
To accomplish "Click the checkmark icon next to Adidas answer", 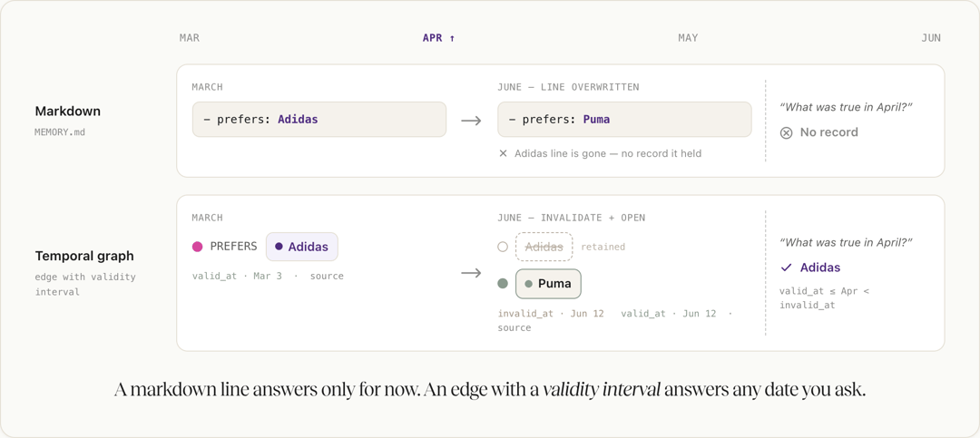I will coord(786,268).
